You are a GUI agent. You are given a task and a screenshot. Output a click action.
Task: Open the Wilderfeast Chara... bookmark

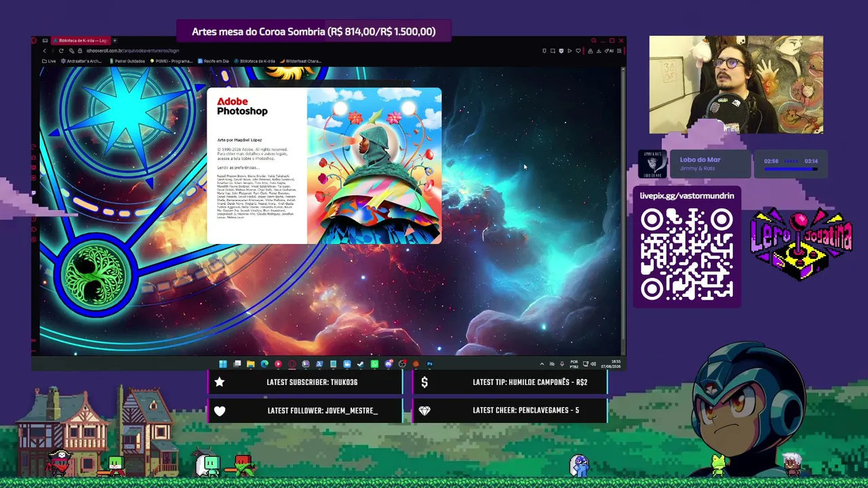(x=300, y=61)
